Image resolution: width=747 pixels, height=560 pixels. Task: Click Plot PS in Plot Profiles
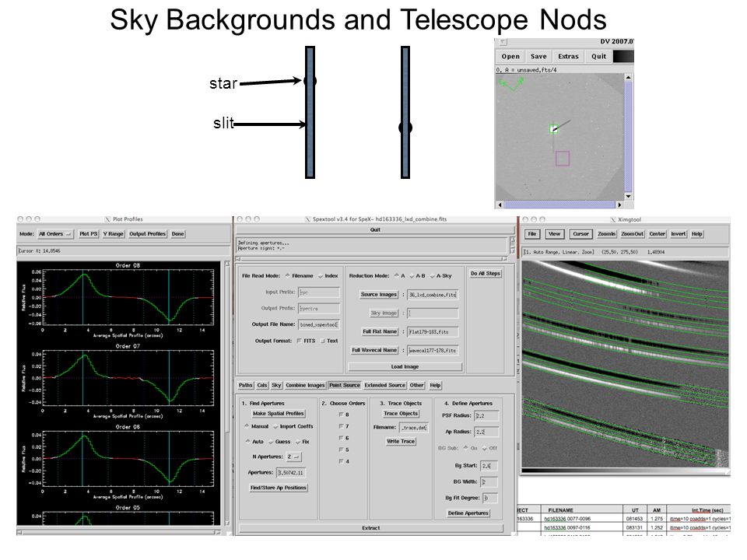coord(88,234)
